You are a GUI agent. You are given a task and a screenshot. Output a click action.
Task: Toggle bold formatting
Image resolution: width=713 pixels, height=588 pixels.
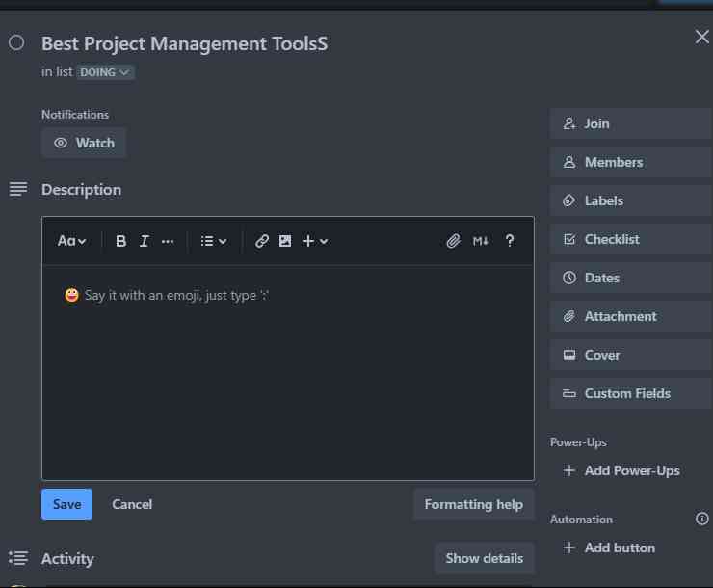[120, 241]
